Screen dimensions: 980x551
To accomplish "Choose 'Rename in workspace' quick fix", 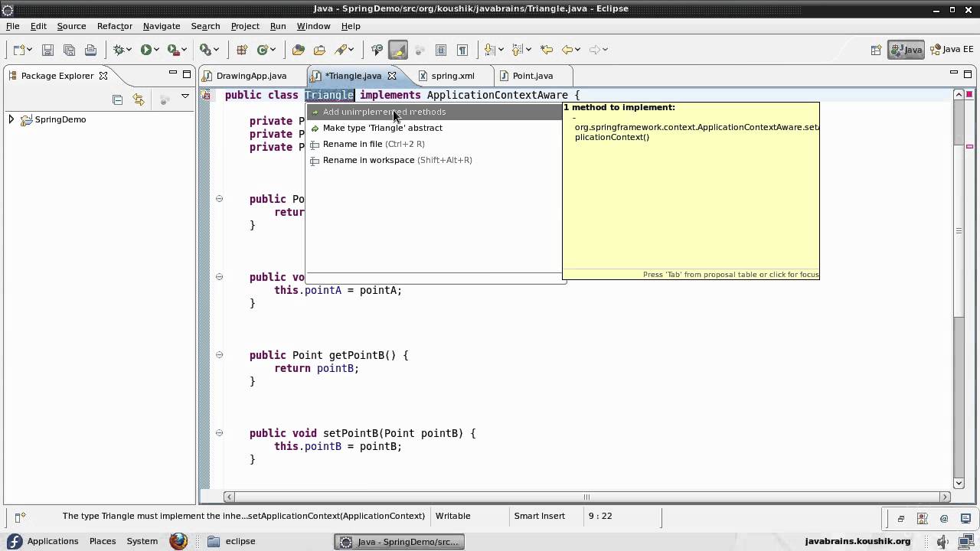I will pyautogui.click(x=434, y=160).
